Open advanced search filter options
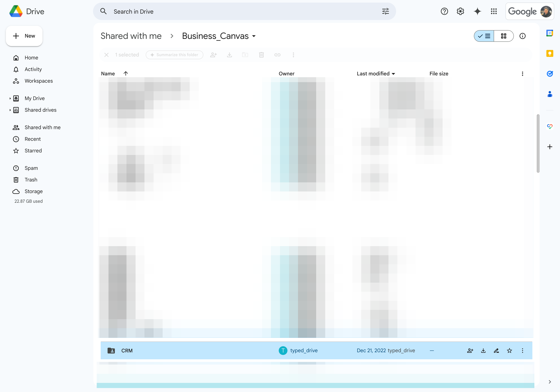This screenshot has width=560, height=392. [385, 11]
